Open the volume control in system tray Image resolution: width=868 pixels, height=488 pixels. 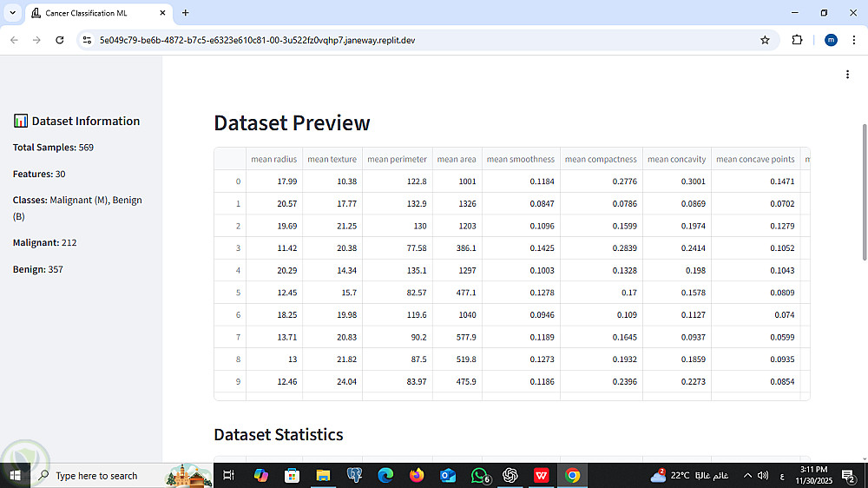point(763,475)
